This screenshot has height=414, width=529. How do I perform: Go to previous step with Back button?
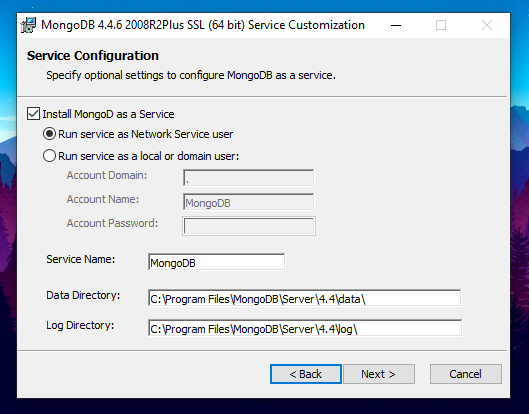pos(306,374)
